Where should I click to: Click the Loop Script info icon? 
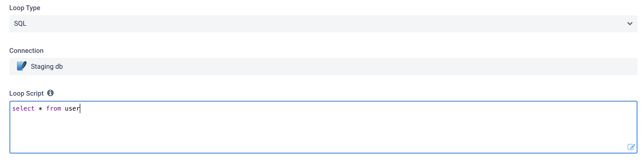(x=50, y=93)
